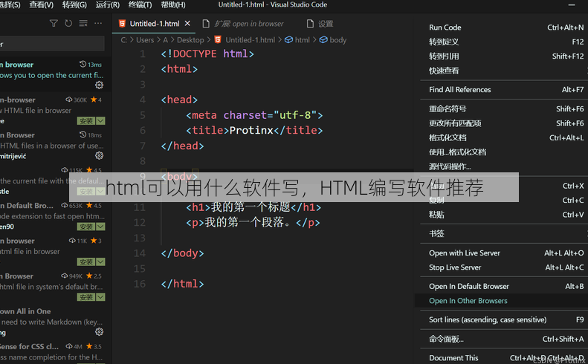Open the 帮助(H) menu

point(173,5)
